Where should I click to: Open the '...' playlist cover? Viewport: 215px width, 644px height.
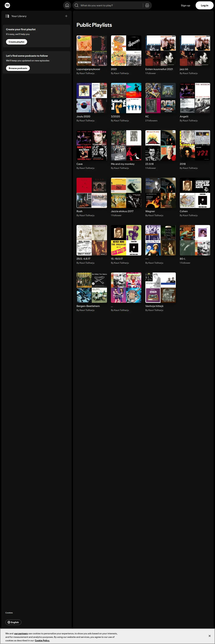126,288
